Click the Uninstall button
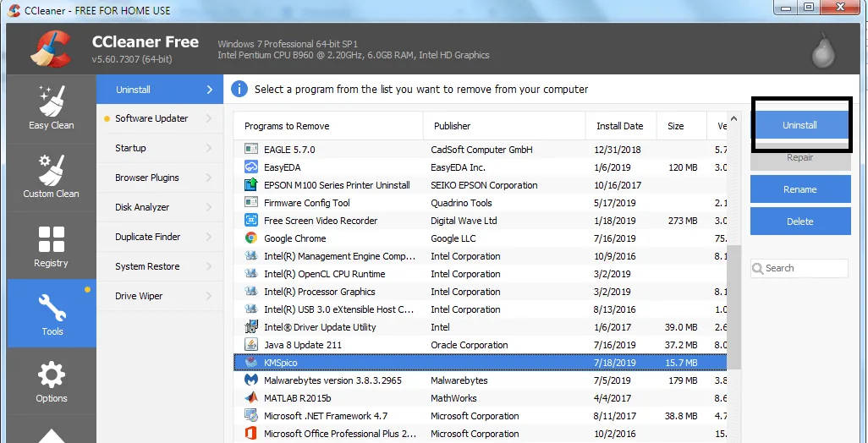868x443 pixels. (800, 125)
